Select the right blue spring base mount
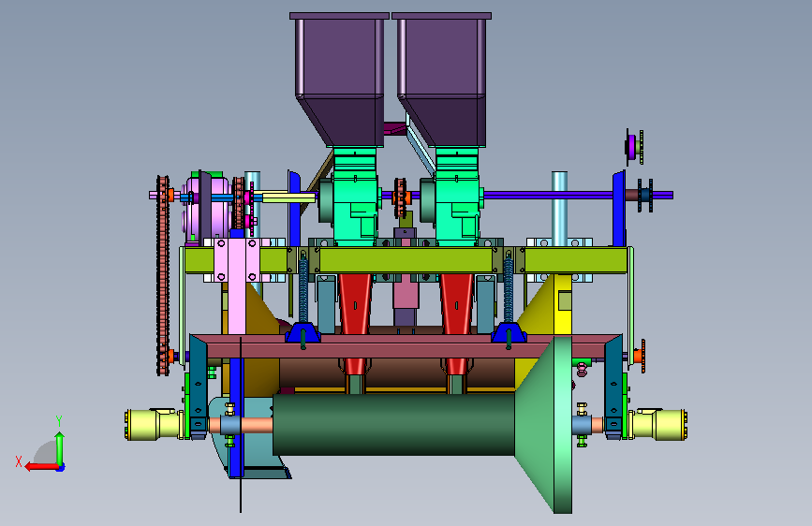The height and width of the screenshot is (526, 812). point(509,333)
